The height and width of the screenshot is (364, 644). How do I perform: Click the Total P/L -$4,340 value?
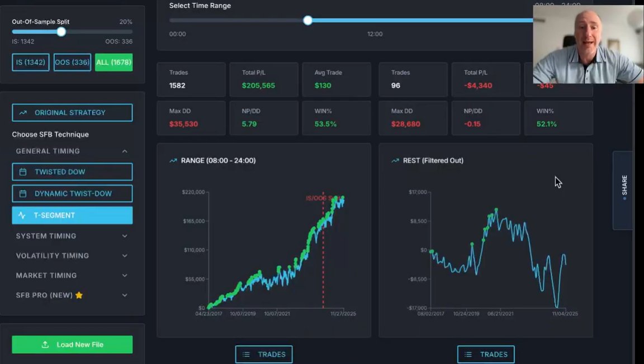[478, 85]
